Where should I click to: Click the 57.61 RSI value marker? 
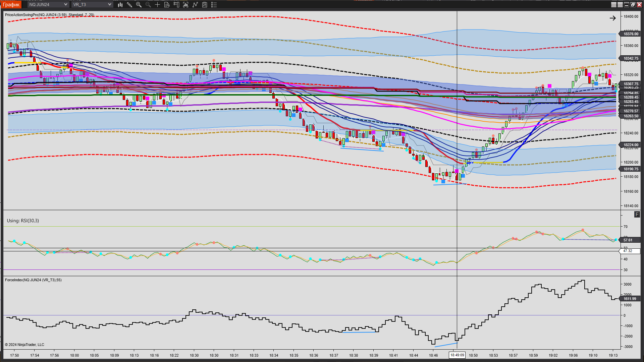[630, 240]
